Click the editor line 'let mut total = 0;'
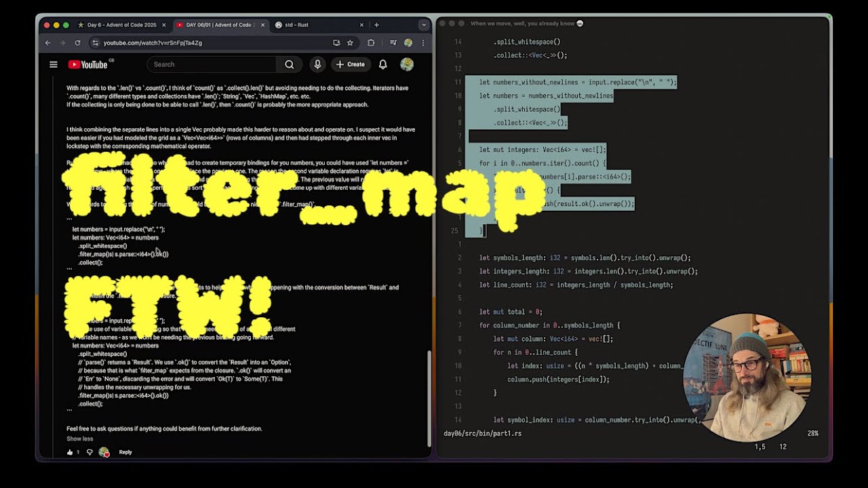The image size is (868, 488). tap(511, 312)
